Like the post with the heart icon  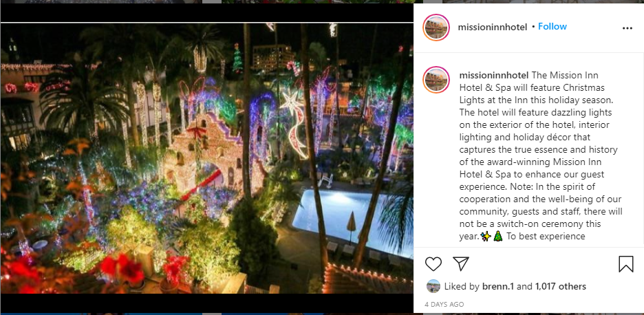click(433, 263)
